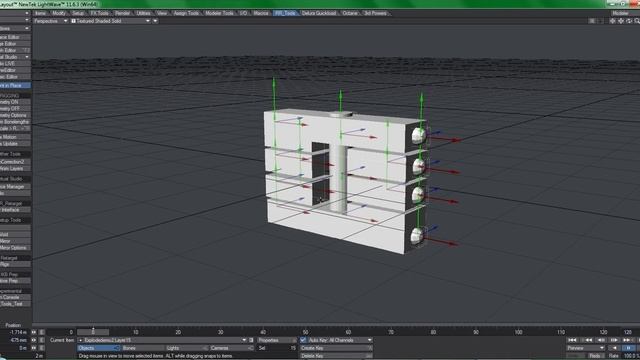Switch to the Setup tab

coord(78,13)
